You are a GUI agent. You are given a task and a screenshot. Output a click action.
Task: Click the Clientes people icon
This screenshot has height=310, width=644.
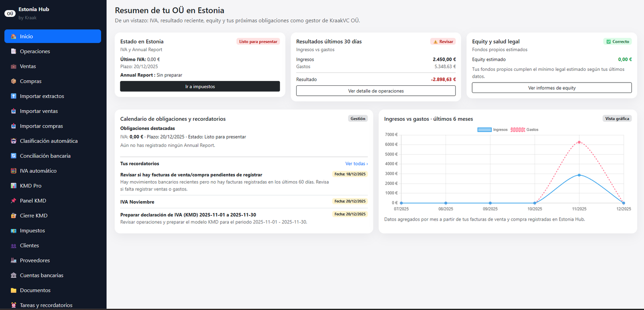(x=14, y=245)
